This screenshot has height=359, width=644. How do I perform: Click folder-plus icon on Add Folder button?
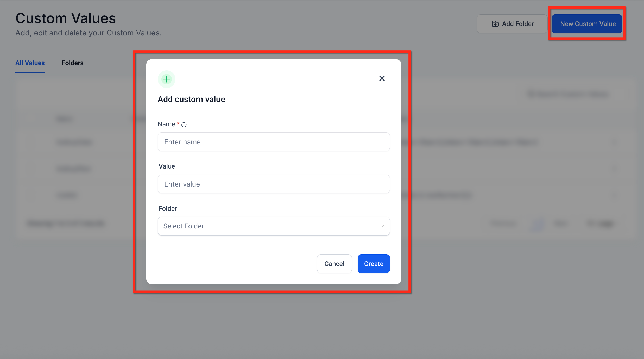495,24
